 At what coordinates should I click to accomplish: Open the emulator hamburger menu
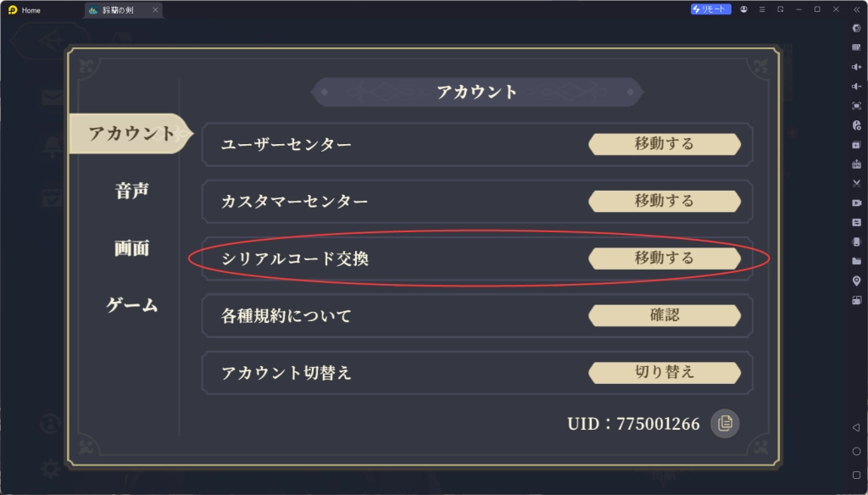point(762,9)
